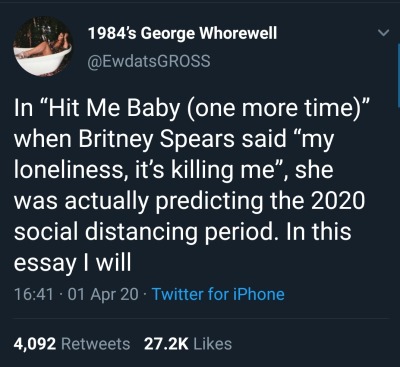
Task: View the 4,092 count number
Action: point(35,344)
